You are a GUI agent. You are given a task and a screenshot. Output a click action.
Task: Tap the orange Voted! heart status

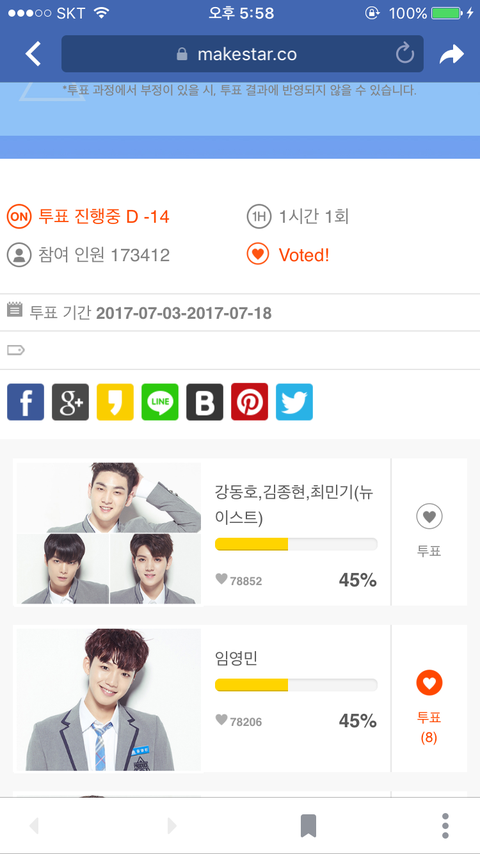click(288, 254)
